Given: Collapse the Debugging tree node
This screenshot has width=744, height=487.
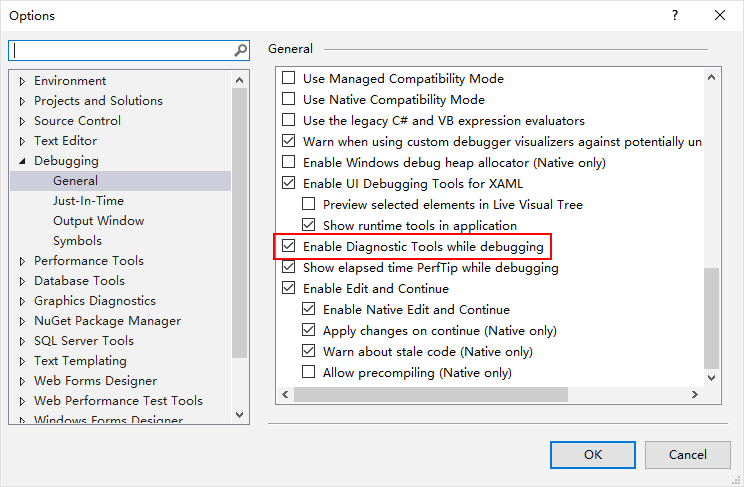Looking at the screenshot, I should pyautogui.click(x=22, y=161).
